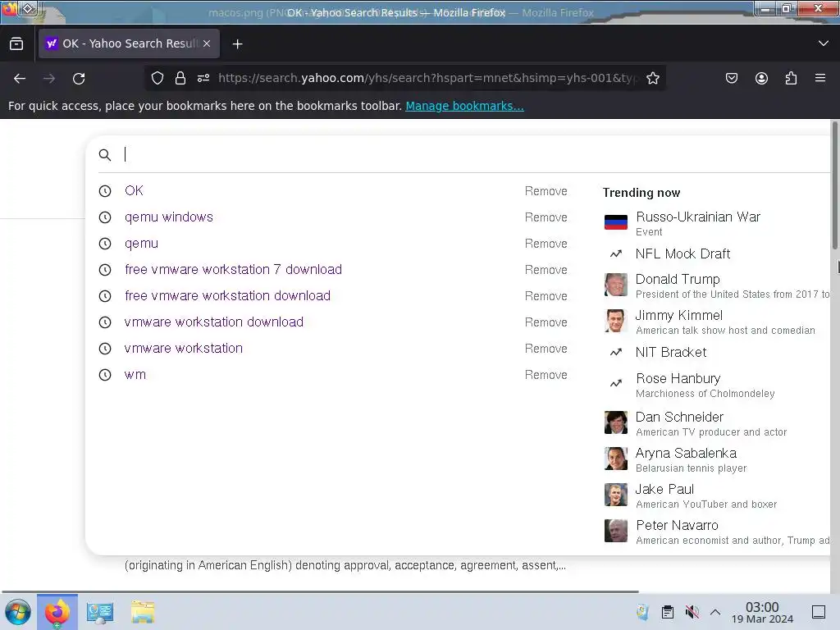Viewport: 840px width, 630px height.
Task: Close the OK - Yahoo Search Results tab
Action: coord(207,43)
